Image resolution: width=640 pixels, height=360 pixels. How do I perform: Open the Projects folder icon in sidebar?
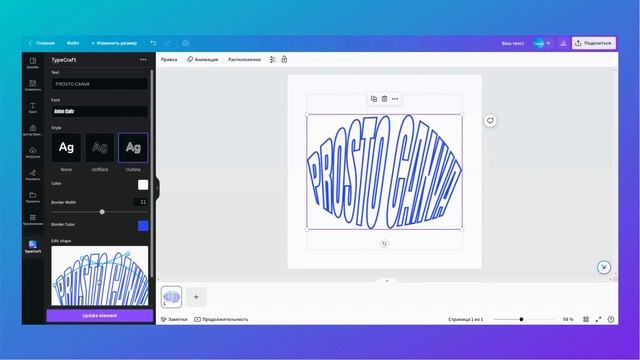tap(33, 197)
